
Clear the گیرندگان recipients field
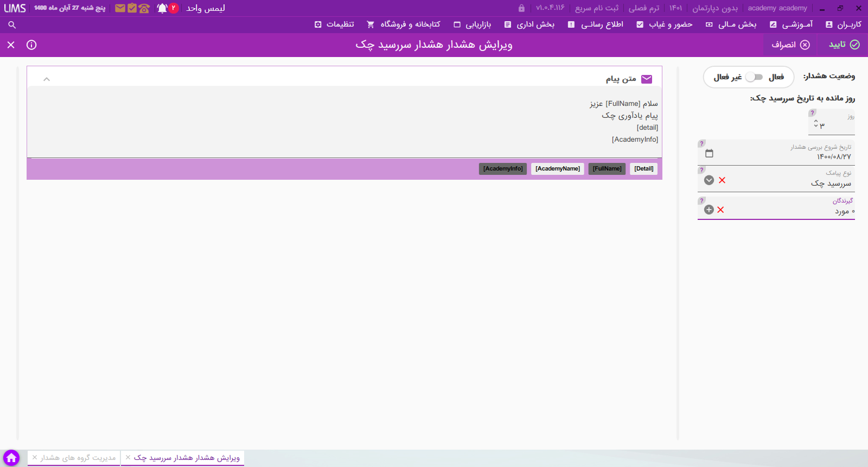point(720,210)
